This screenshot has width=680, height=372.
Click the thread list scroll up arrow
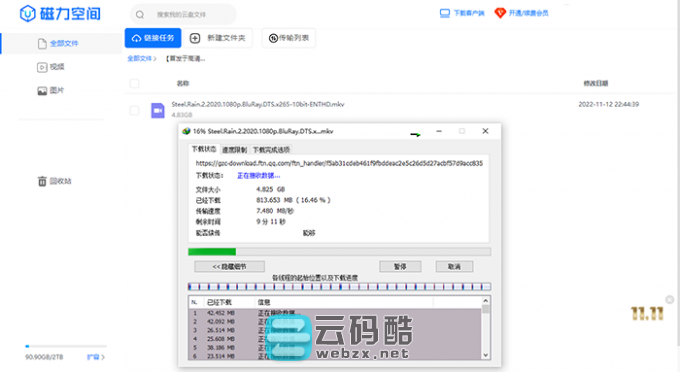tap(486, 301)
